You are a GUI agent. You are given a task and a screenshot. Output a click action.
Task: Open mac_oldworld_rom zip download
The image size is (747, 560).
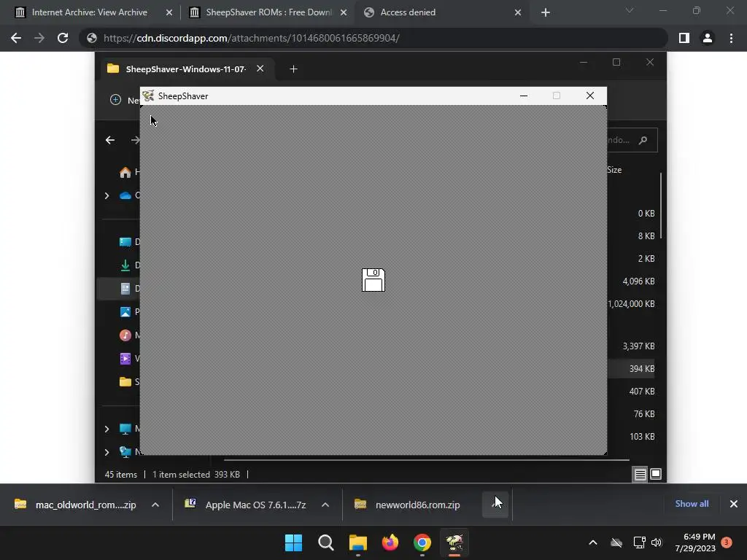75,505
